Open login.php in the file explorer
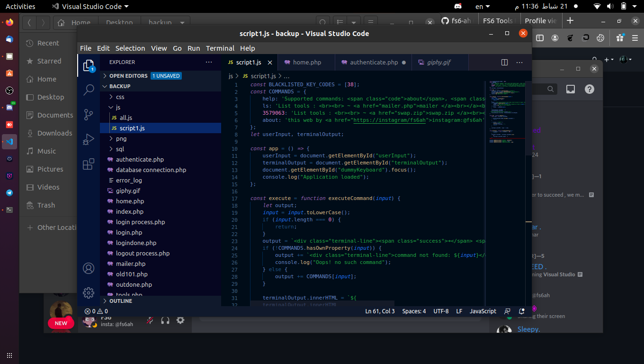The image size is (644, 364). point(129,233)
